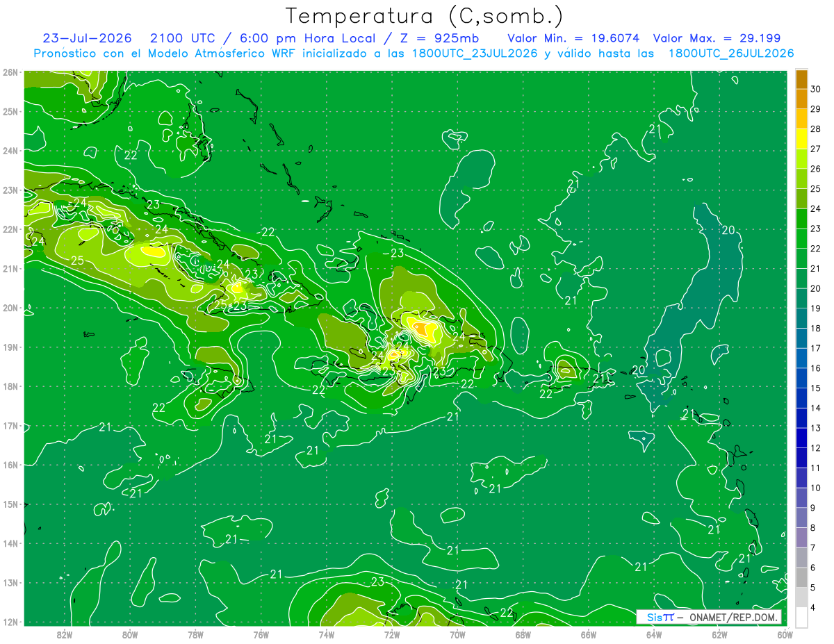
Task: Click the "76W" longitude label
Action: pyautogui.click(x=261, y=634)
